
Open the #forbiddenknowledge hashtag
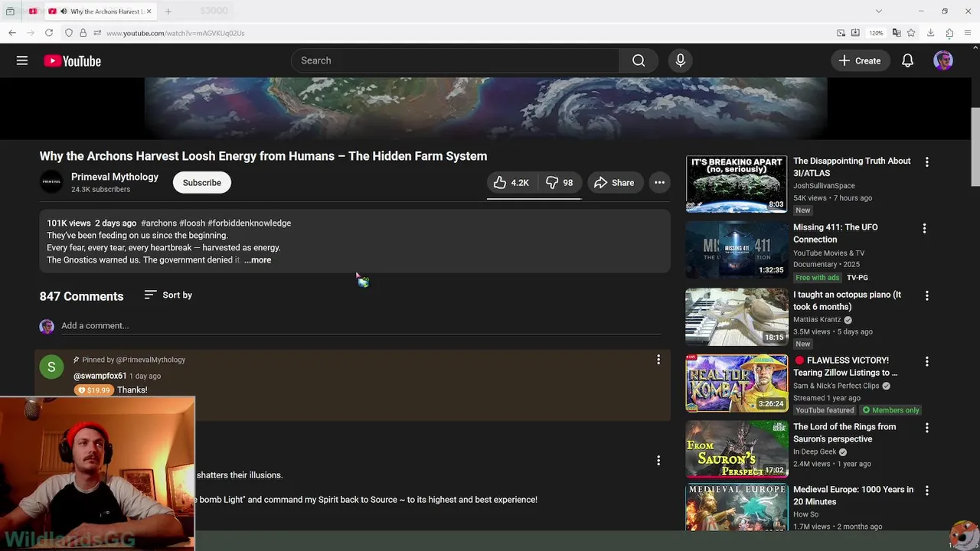coord(250,223)
